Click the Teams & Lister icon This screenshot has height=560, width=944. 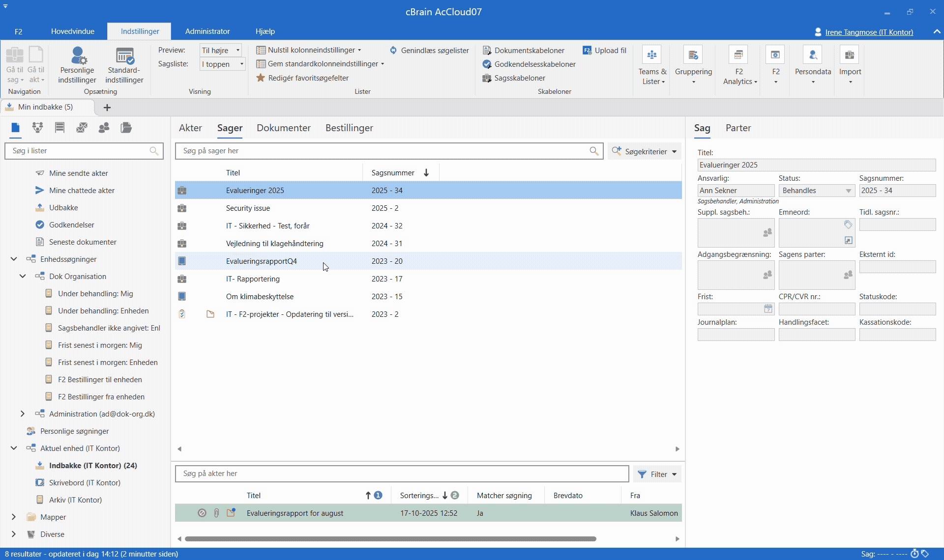[652, 56]
